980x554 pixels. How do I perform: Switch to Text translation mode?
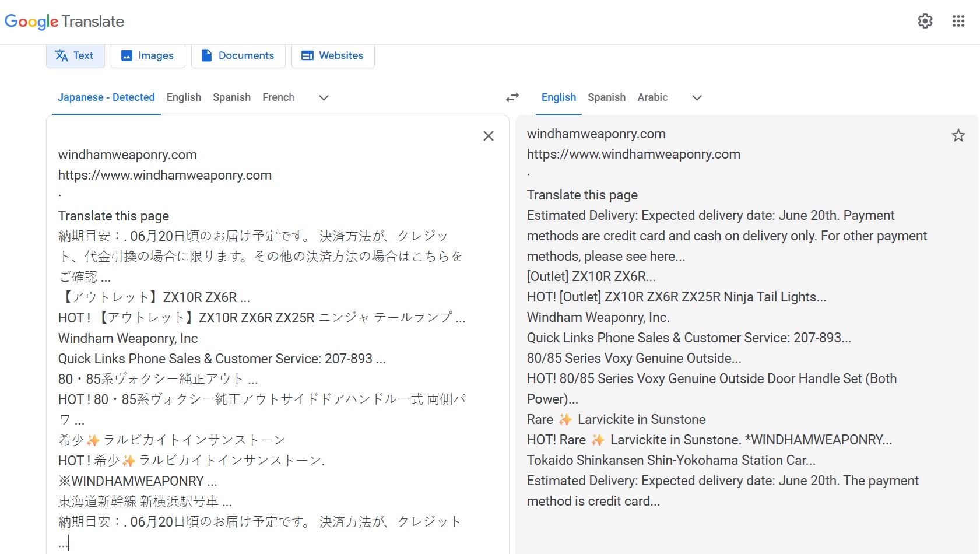75,56
